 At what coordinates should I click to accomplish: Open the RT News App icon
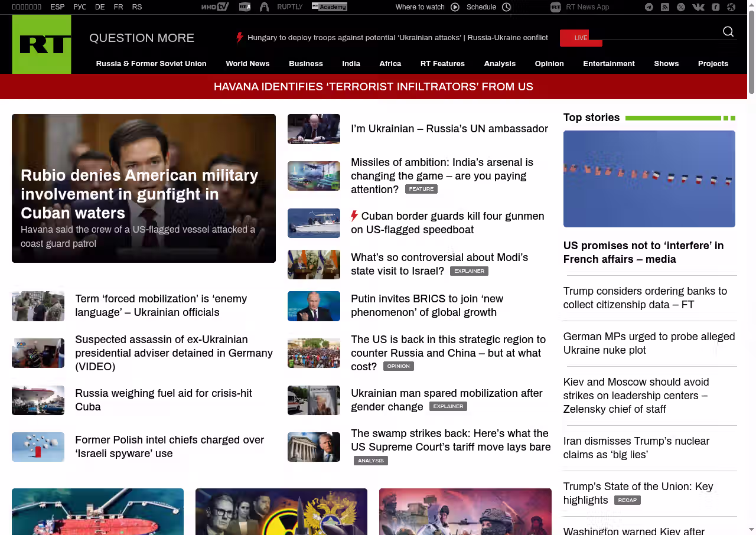pos(556,7)
